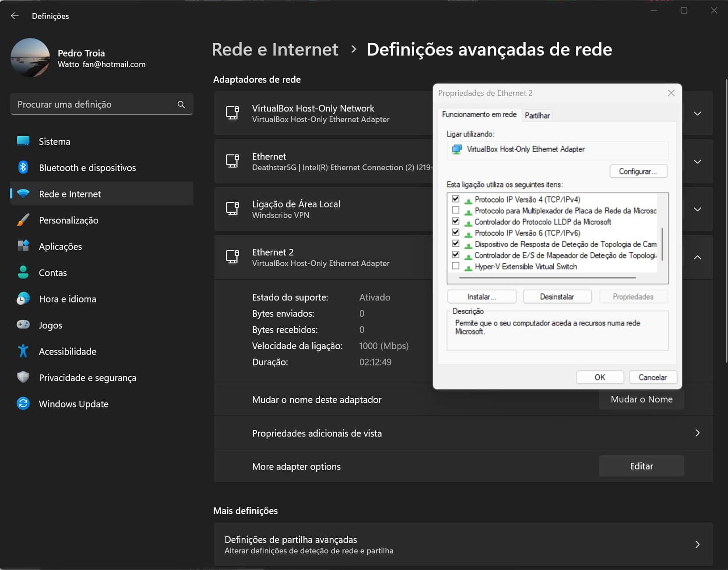Click the 1000 (Mbps) speed value
The image size is (728, 570).
point(383,346)
